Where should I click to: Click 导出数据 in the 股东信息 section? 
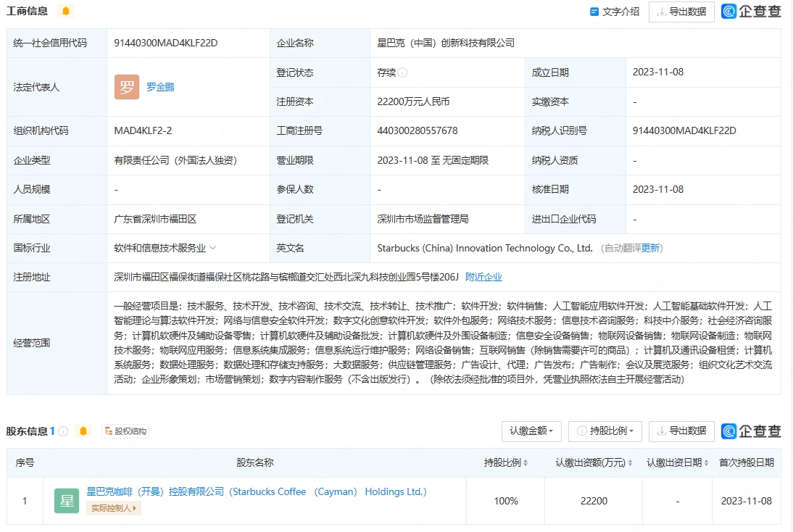click(681, 431)
